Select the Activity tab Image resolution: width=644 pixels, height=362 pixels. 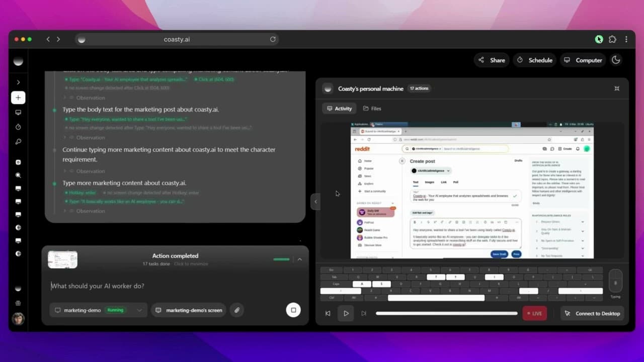coord(339,108)
